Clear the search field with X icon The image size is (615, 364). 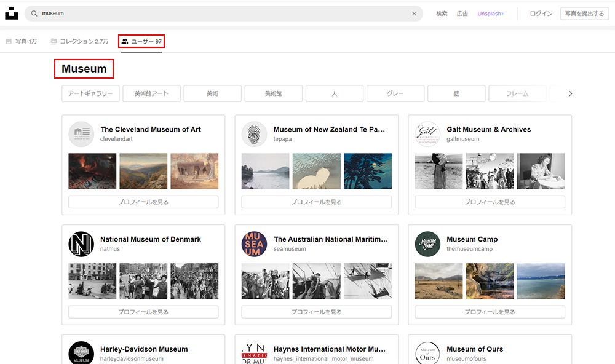pyautogui.click(x=414, y=14)
